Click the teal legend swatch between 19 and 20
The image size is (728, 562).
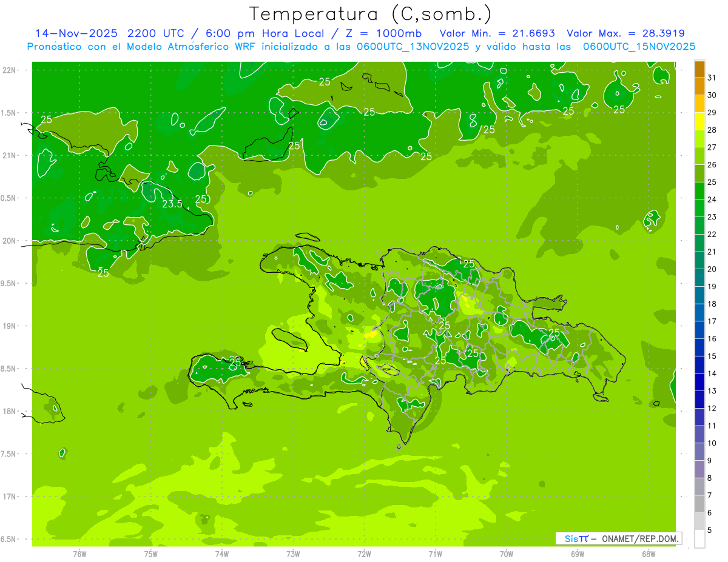click(699, 278)
